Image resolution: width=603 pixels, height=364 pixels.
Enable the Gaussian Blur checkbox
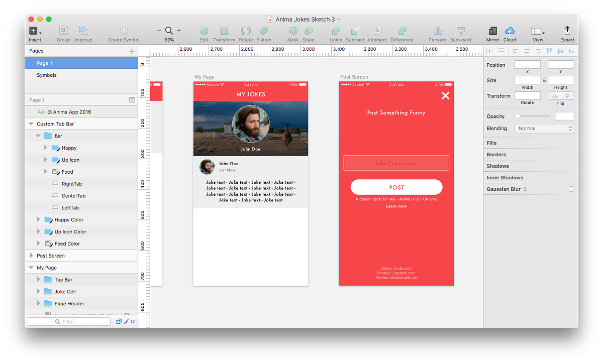pyautogui.click(x=571, y=188)
